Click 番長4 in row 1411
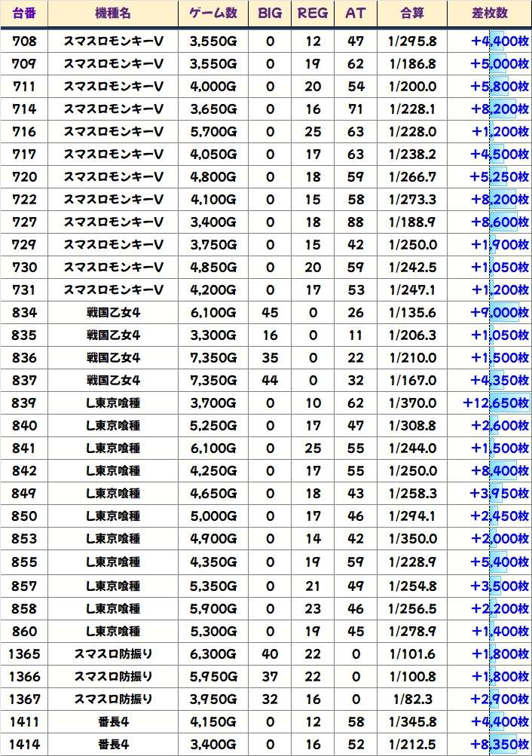532x756 pixels. (113, 722)
